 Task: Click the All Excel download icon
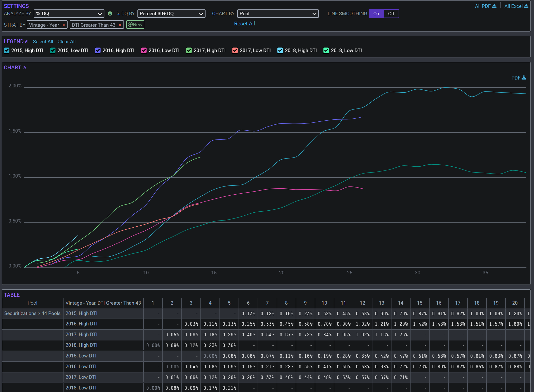point(526,6)
